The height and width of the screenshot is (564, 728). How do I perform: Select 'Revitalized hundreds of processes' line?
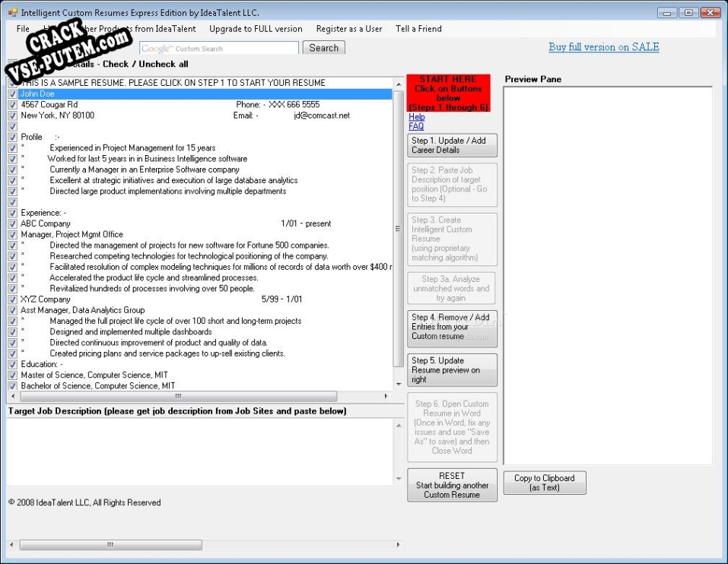[x=152, y=289]
